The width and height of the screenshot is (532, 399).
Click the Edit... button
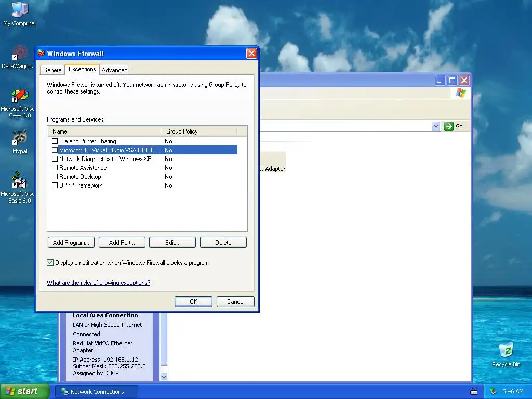172,242
